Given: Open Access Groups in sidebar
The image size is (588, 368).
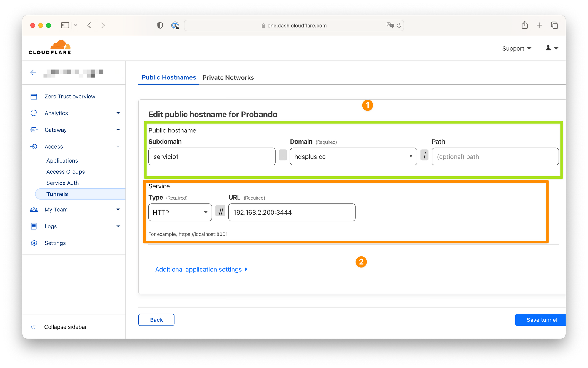Looking at the screenshot, I should (x=66, y=172).
